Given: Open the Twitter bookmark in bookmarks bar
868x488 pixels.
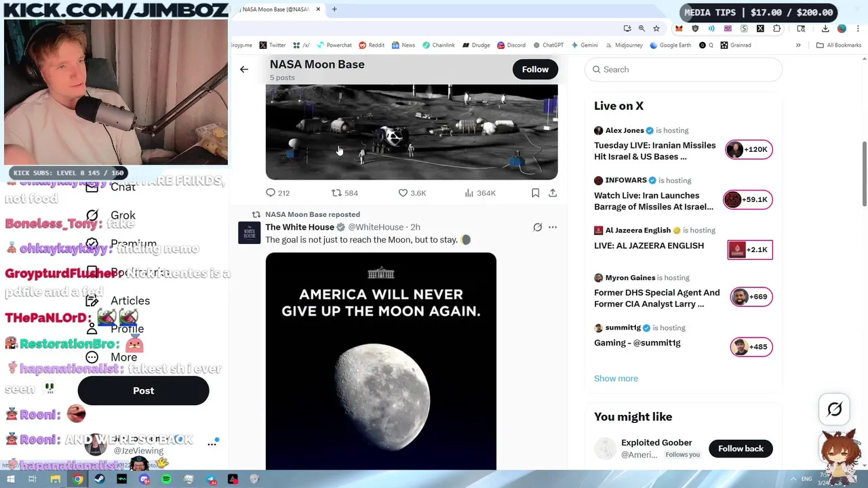Looking at the screenshot, I should 273,45.
